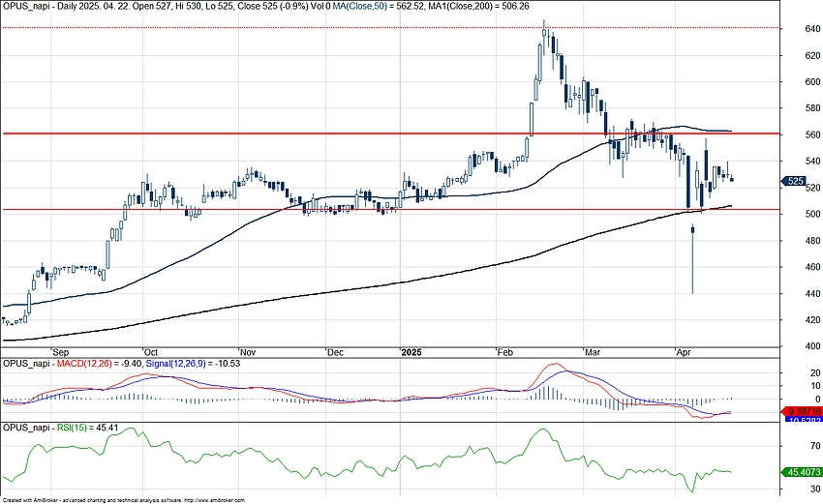This screenshot has width=823, height=504.
Task: Click the Sep marker on time axis
Action: pyautogui.click(x=60, y=353)
